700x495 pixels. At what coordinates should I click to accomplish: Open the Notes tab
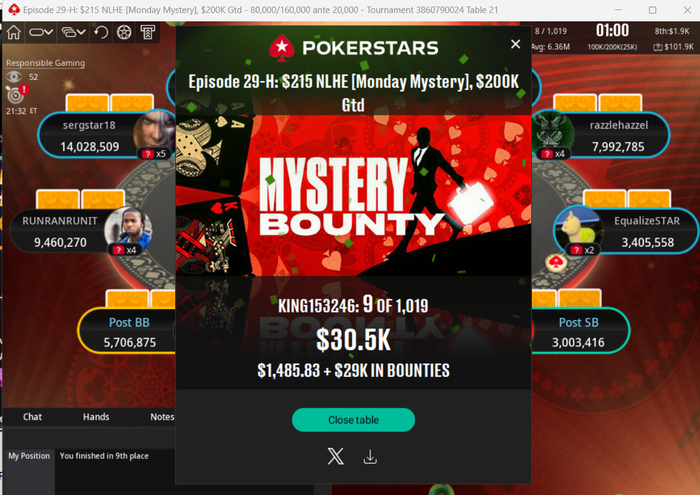pyautogui.click(x=162, y=416)
